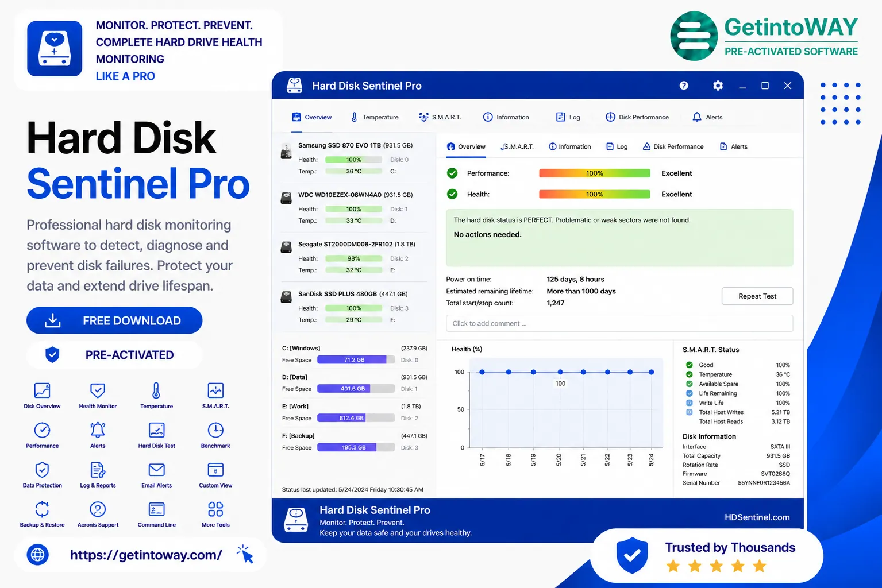Click the F: [Backup] 195.3 GB space bar
The image size is (882, 588).
coord(356,447)
